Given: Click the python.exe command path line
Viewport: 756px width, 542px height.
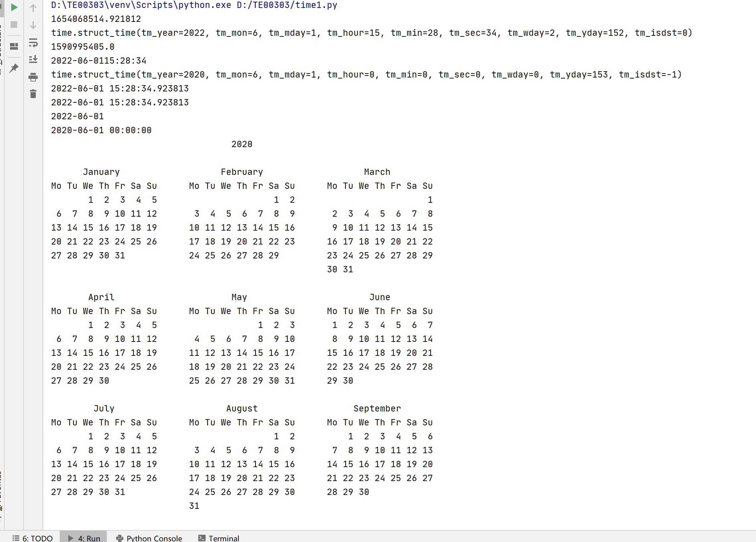Looking at the screenshot, I should coord(194,5).
